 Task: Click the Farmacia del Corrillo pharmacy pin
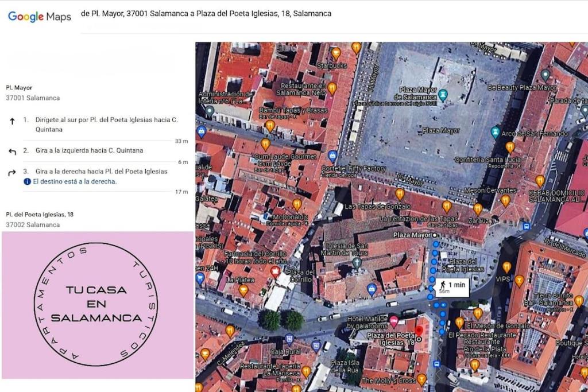[x=276, y=272]
